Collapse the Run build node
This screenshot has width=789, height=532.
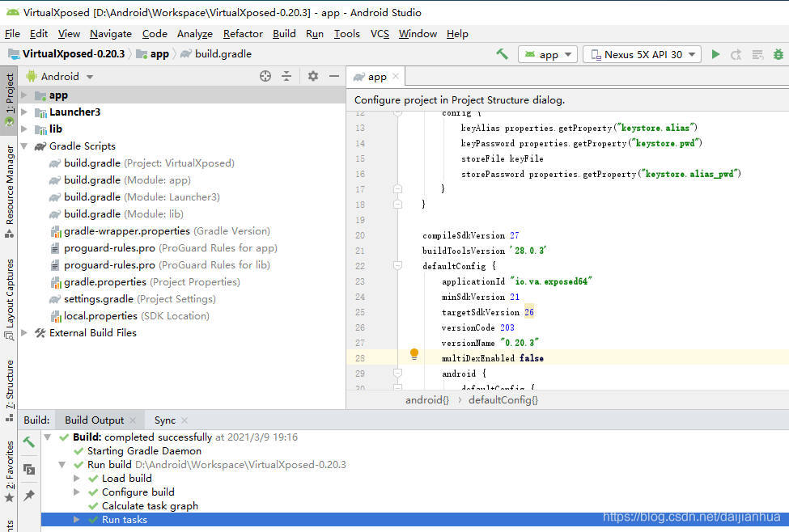pos(62,465)
